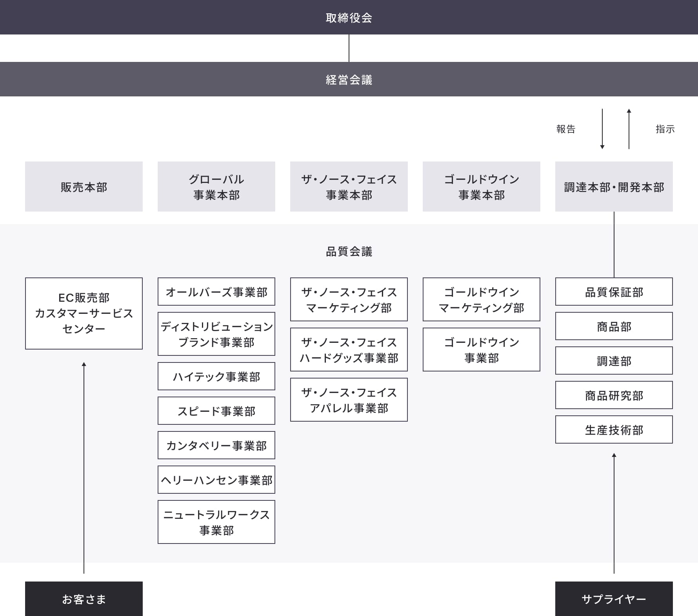Click the 品質保証部 box
Image resolution: width=698 pixels, height=616 pixels.
click(614, 292)
